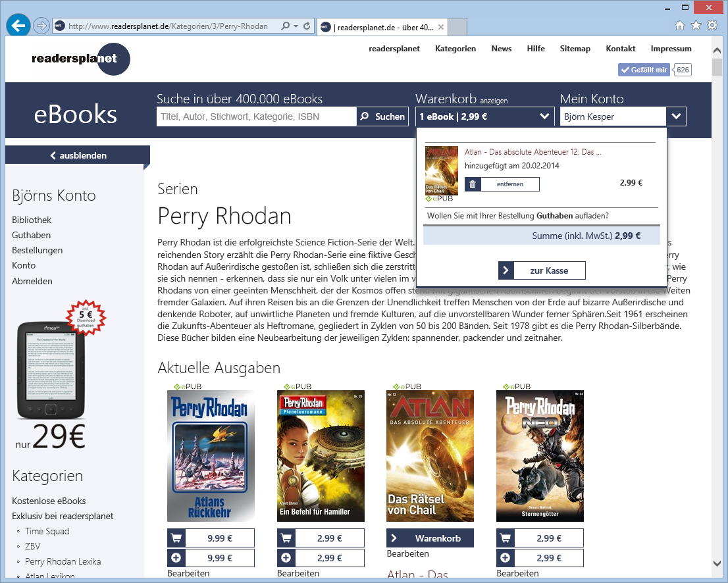Click entfernen button in cart
This screenshot has height=583, width=728.
[509, 184]
